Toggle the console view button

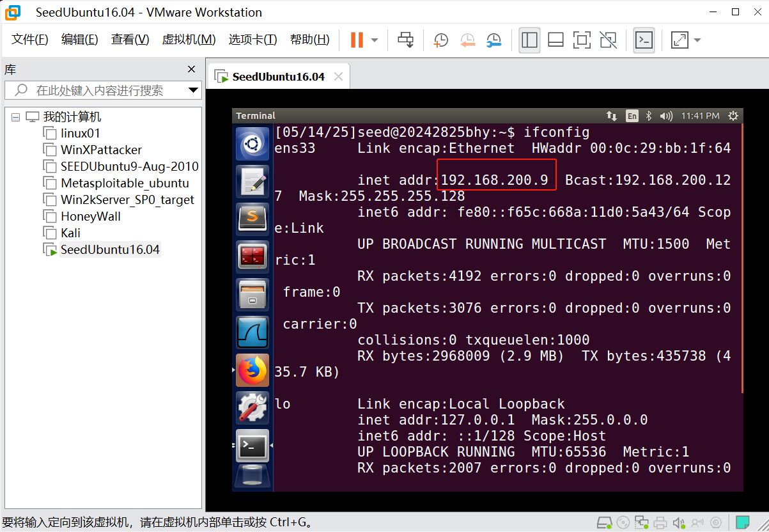tap(644, 40)
